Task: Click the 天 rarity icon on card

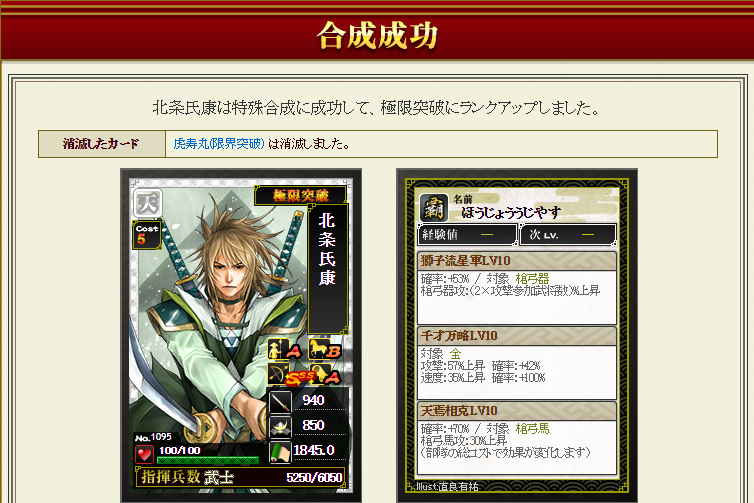Action: tap(147, 203)
